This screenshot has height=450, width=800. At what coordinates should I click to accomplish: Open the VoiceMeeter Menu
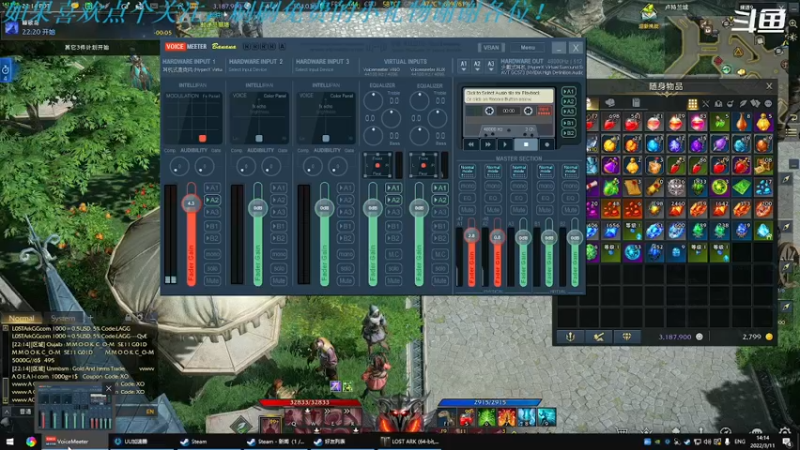(528, 47)
